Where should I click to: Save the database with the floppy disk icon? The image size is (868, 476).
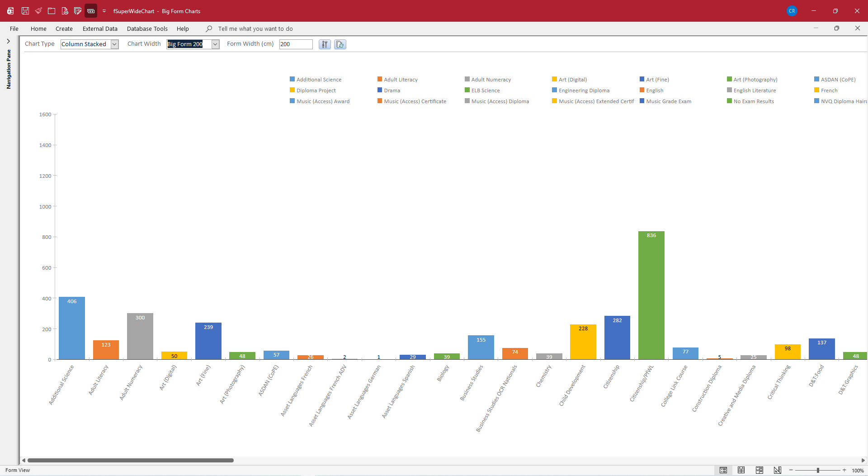(x=25, y=11)
